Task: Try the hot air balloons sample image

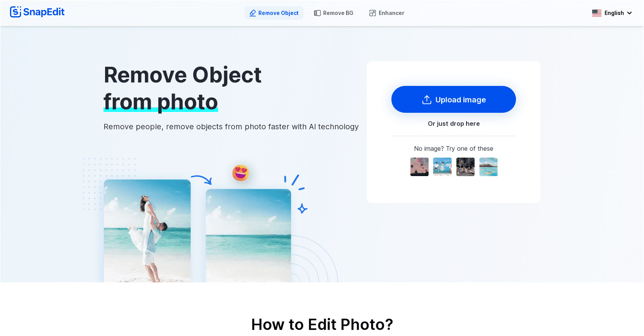Action: click(x=419, y=167)
